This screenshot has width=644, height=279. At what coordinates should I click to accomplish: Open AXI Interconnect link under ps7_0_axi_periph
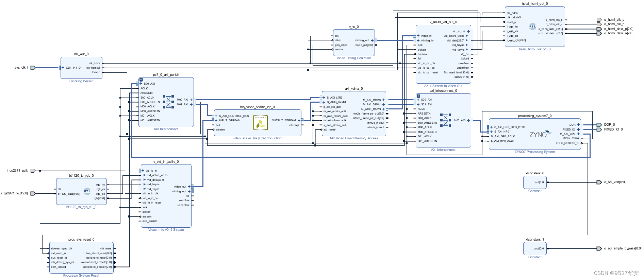(166, 129)
